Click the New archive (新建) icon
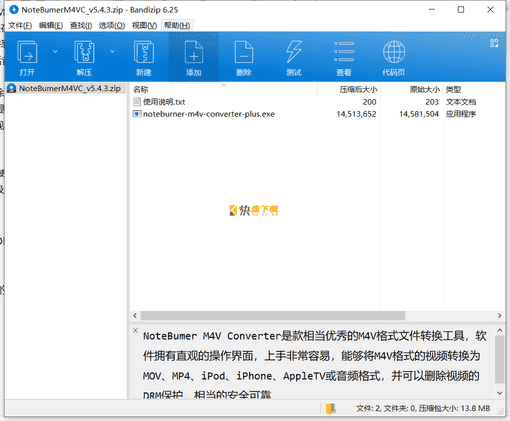The height and width of the screenshot is (421, 510). point(144,52)
